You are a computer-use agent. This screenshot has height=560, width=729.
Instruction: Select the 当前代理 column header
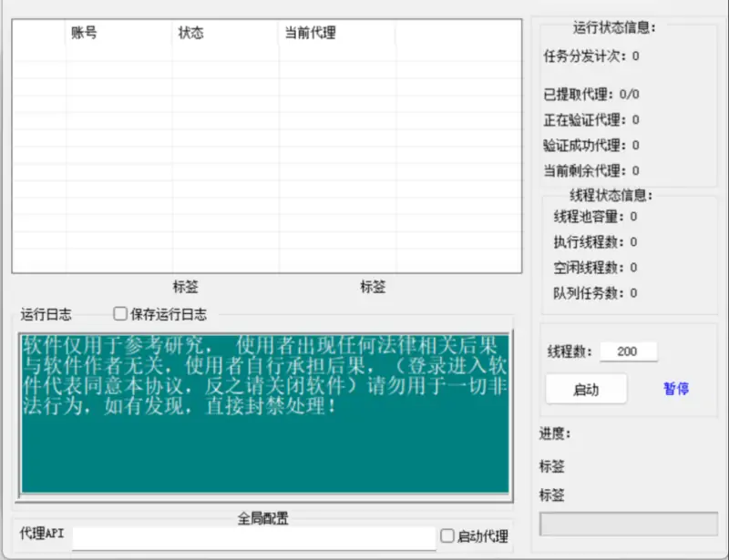coord(336,34)
